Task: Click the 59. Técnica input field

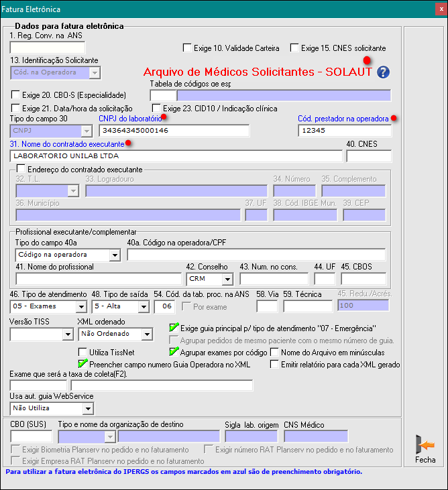Action: pos(308,306)
